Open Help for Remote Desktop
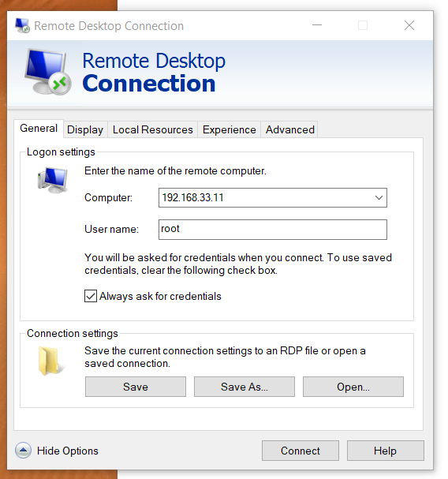Screen dimensions: 448x479 click(x=386, y=451)
